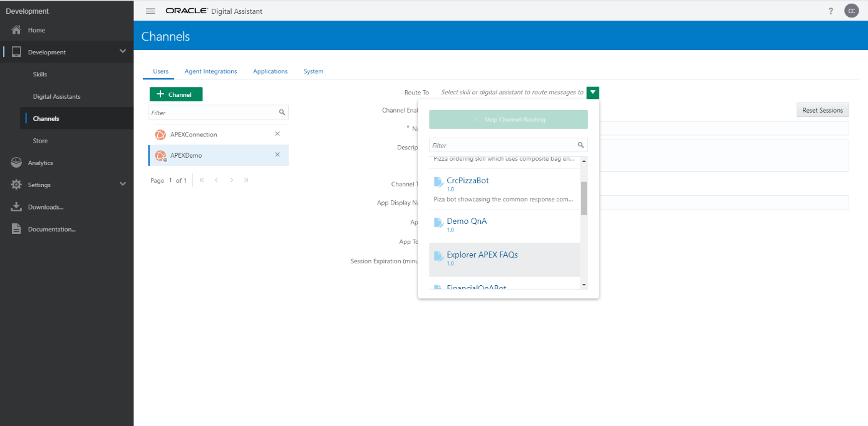Toggle the Route To dropdown arrow
The width and height of the screenshot is (868, 426).
593,93
